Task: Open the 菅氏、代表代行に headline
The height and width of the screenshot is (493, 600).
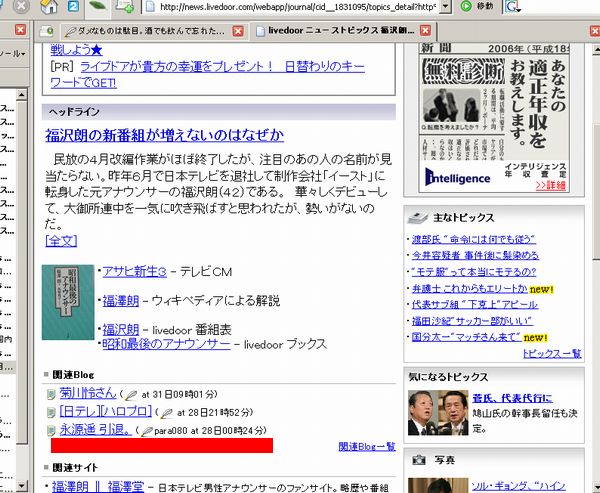Action: tap(512, 398)
